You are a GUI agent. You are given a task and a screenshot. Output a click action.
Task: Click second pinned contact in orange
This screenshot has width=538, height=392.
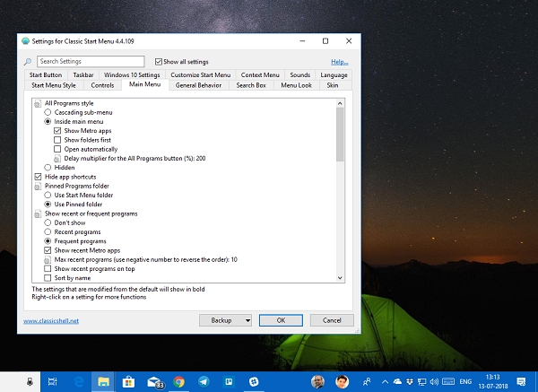[343, 381]
